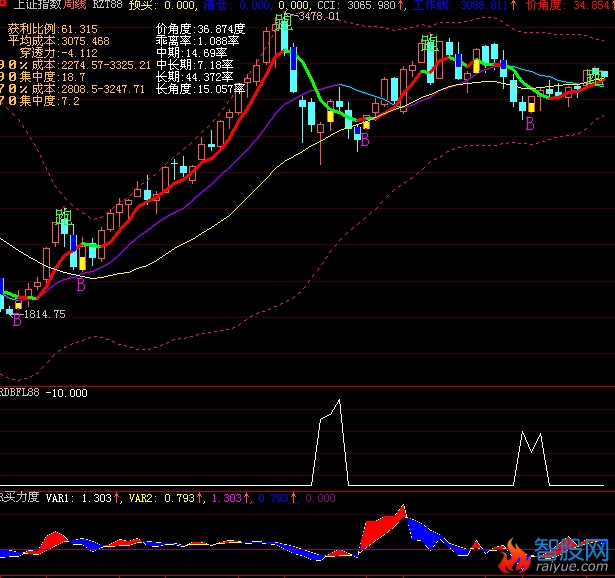The width and height of the screenshot is (615, 578).
Task: Click the blue 0.793 value in R买力度
Action: pos(277,498)
